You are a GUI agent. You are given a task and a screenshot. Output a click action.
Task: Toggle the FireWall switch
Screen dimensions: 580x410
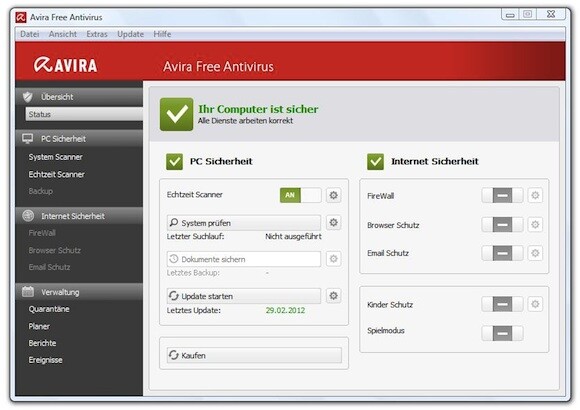502,195
